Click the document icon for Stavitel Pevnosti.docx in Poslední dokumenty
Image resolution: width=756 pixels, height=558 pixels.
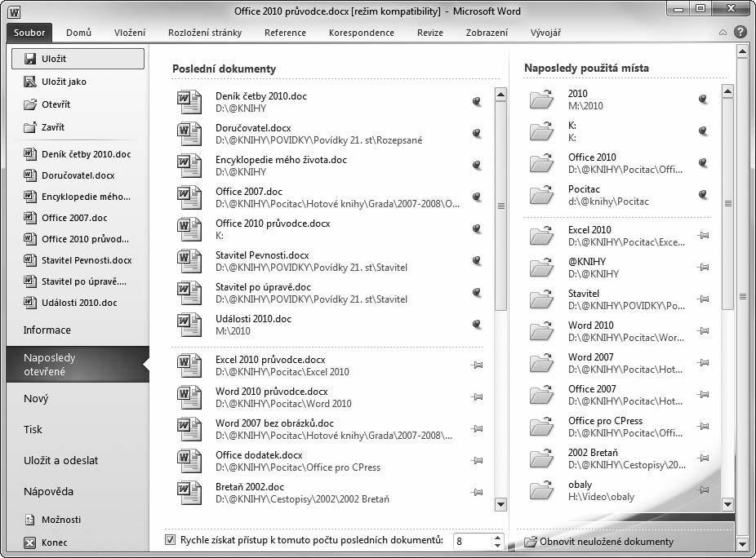pos(189,261)
